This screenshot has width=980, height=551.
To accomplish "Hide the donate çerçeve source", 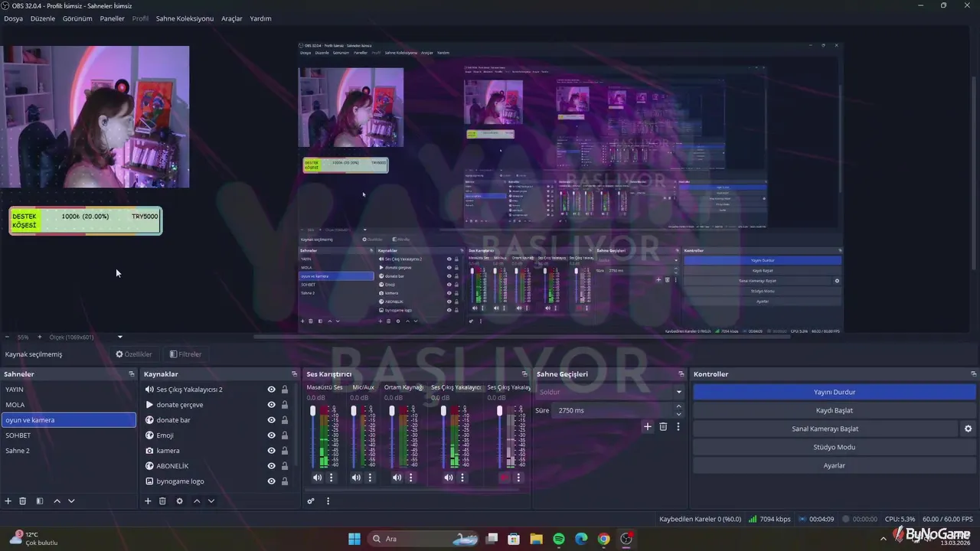I will (271, 405).
